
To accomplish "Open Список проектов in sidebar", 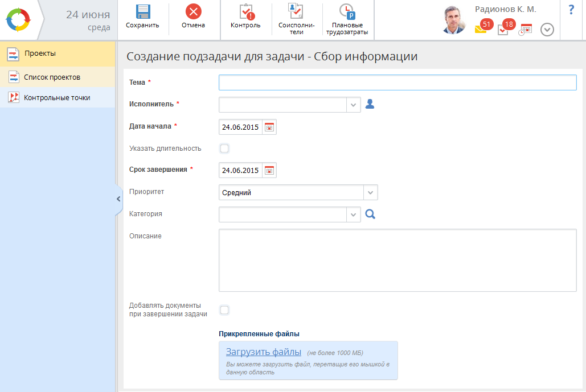I will point(52,77).
